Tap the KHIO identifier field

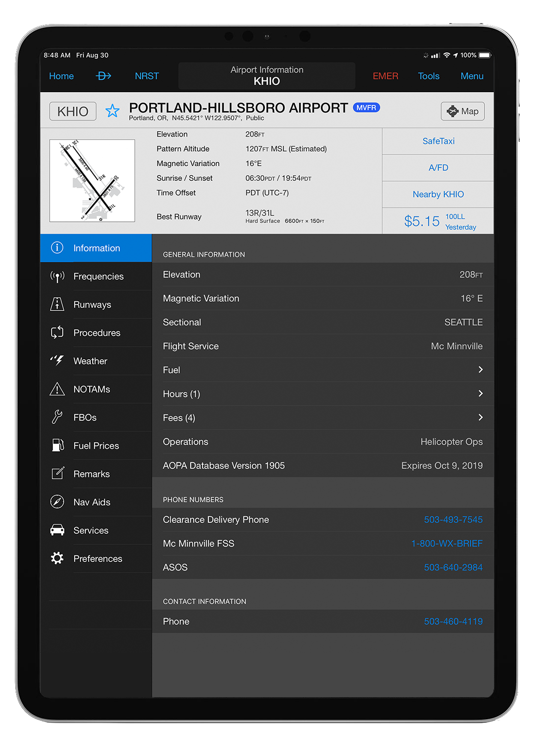pyautogui.click(x=73, y=112)
